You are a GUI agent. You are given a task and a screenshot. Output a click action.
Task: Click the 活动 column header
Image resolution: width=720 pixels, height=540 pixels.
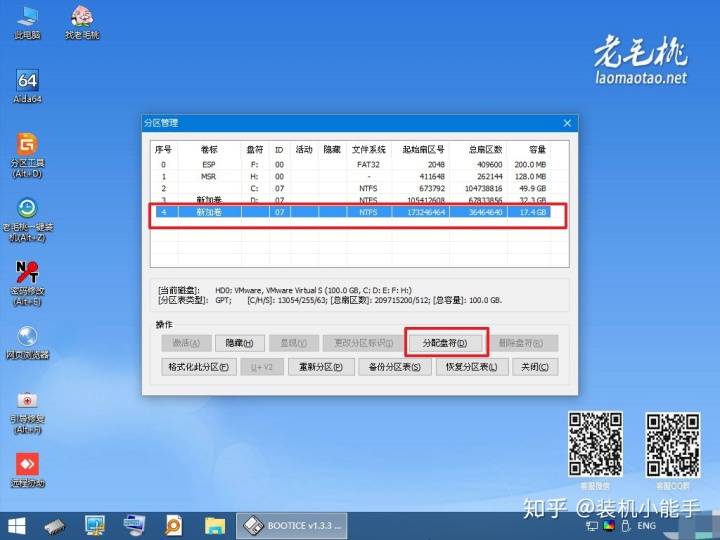[x=304, y=150]
